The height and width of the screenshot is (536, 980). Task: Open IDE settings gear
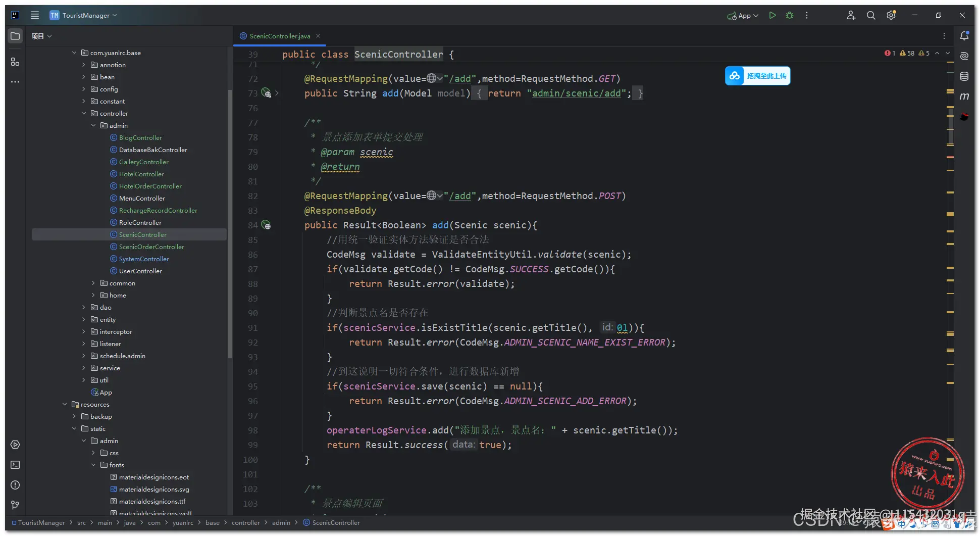coord(891,15)
